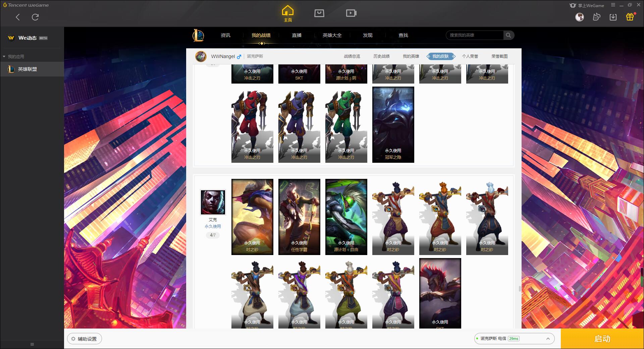Click the skin list scrollbar
Viewport: 644px width, 349px height.
520,289
